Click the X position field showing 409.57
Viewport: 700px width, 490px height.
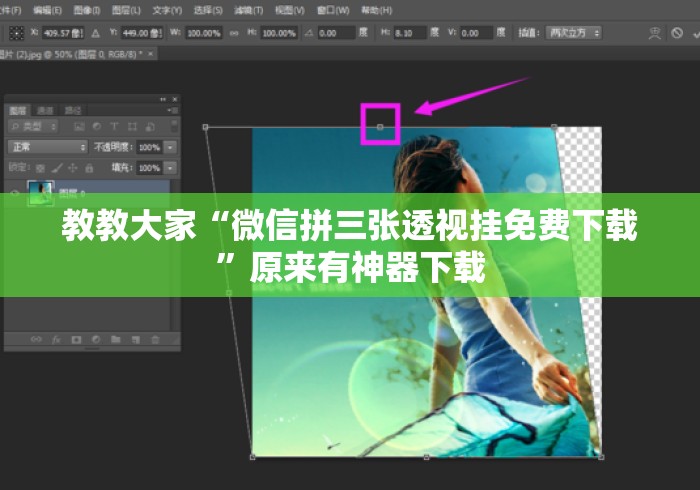[63, 33]
